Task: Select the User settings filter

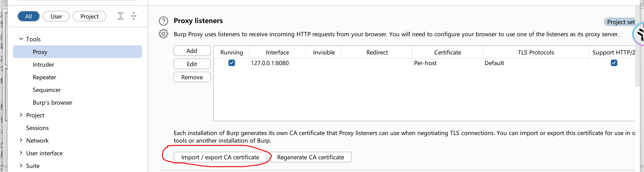Action: point(56,16)
